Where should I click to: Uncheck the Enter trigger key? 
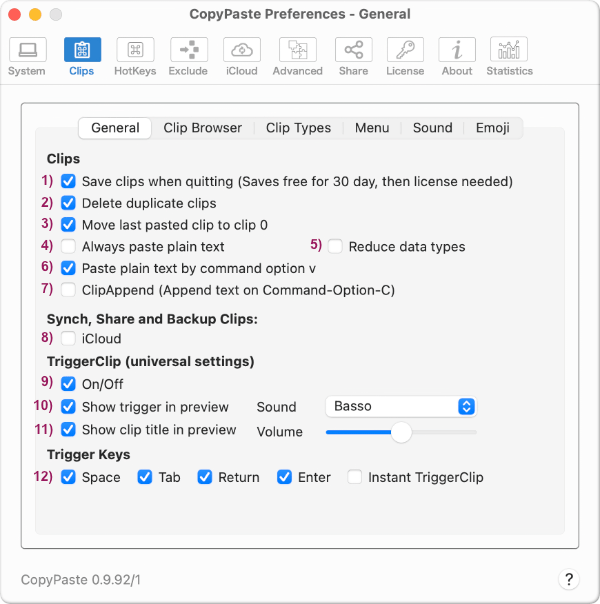coord(284,477)
